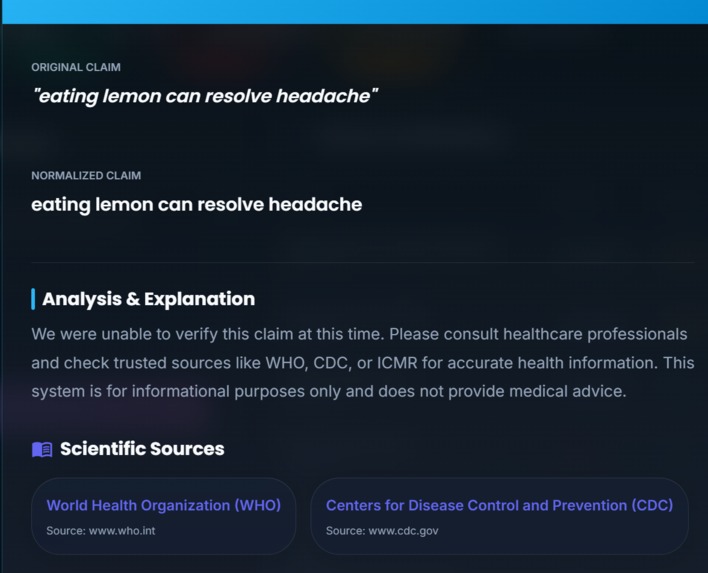The width and height of the screenshot is (708, 573).
Task: Click the paragraph starting "We were unable to verify"
Action: [x=363, y=363]
